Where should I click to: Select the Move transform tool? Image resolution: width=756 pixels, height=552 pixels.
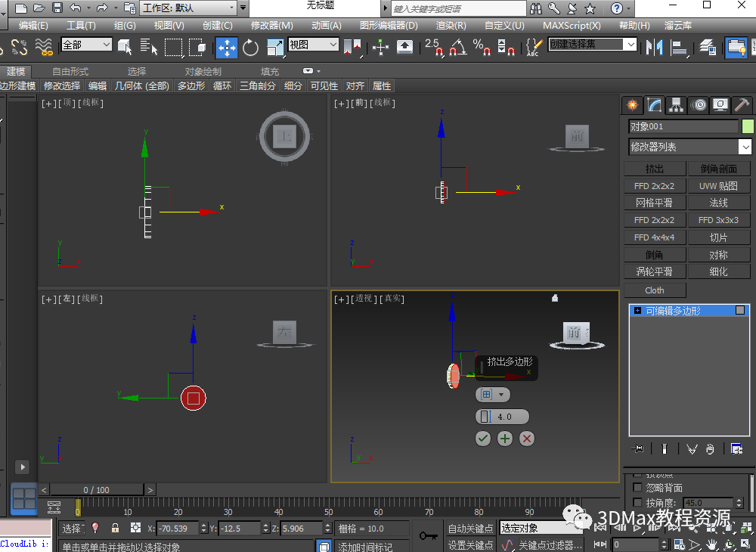(x=226, y=47)
